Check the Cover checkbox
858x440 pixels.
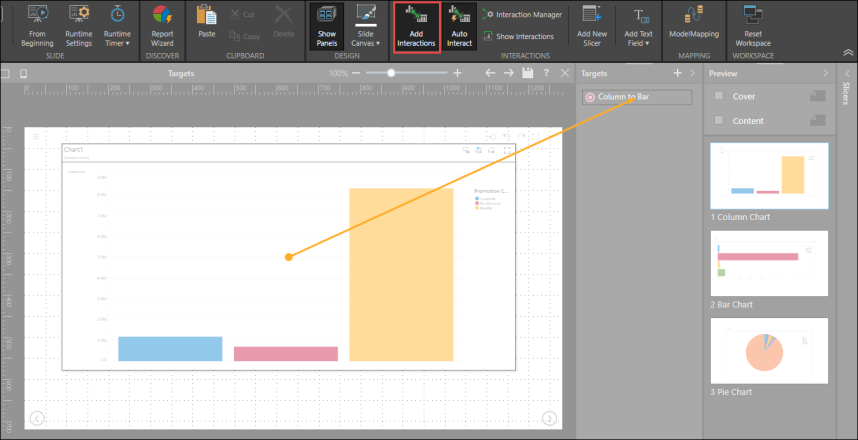click(718, 96)
